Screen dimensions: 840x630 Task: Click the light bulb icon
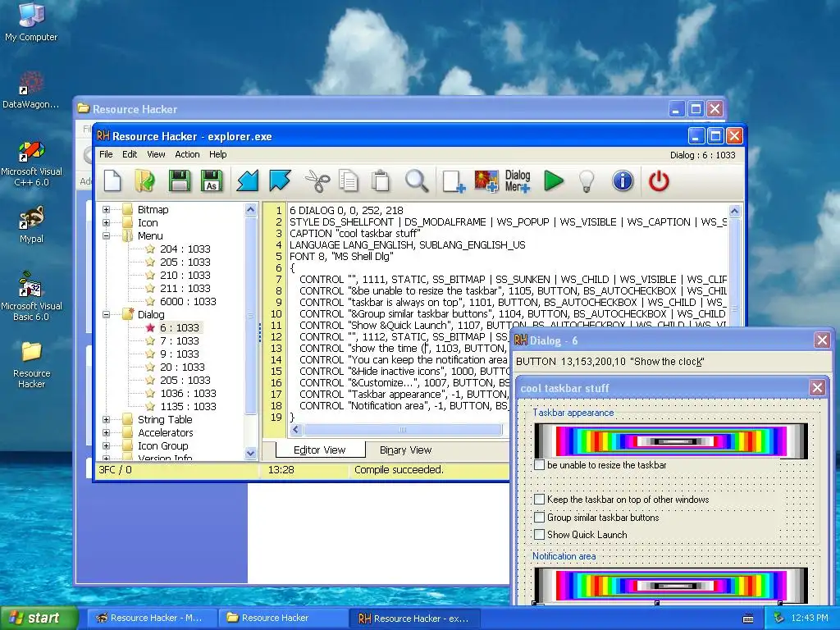coord(587,181)
